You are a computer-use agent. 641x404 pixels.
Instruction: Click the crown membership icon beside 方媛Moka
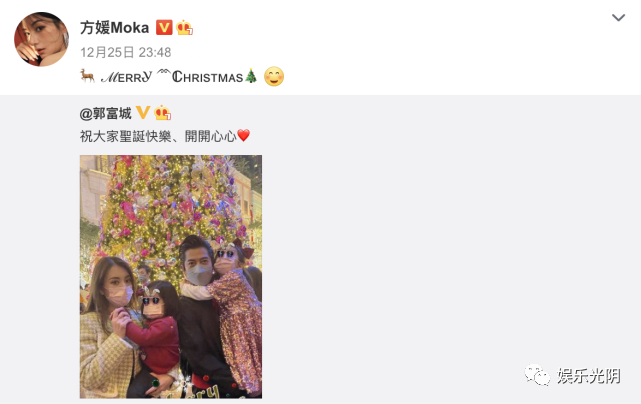pos(184,27)
